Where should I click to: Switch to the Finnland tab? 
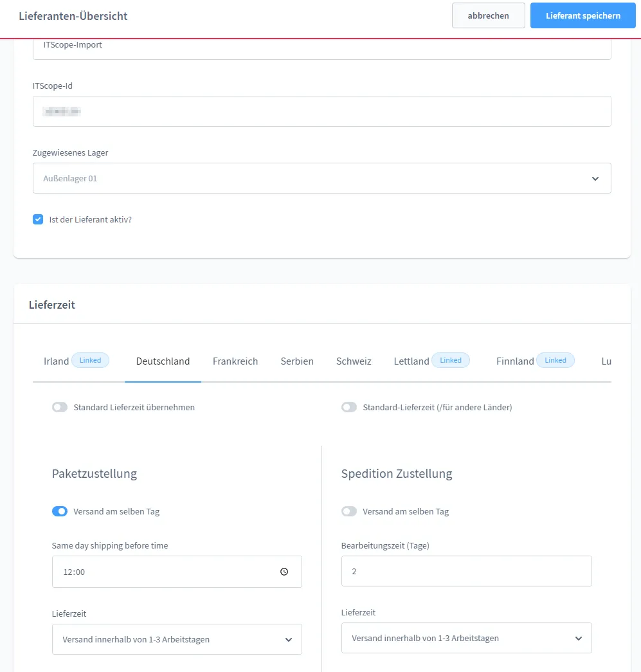(x=515, y=361)
